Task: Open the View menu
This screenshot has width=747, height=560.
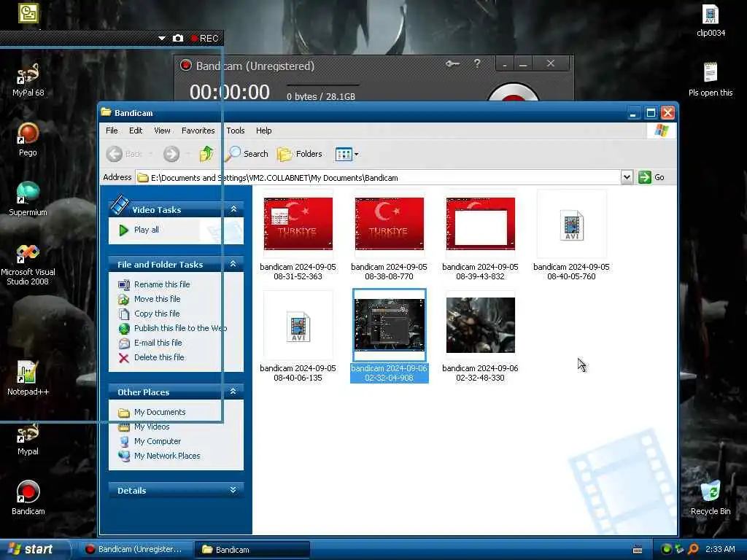Action: click(x=162, y=131)
